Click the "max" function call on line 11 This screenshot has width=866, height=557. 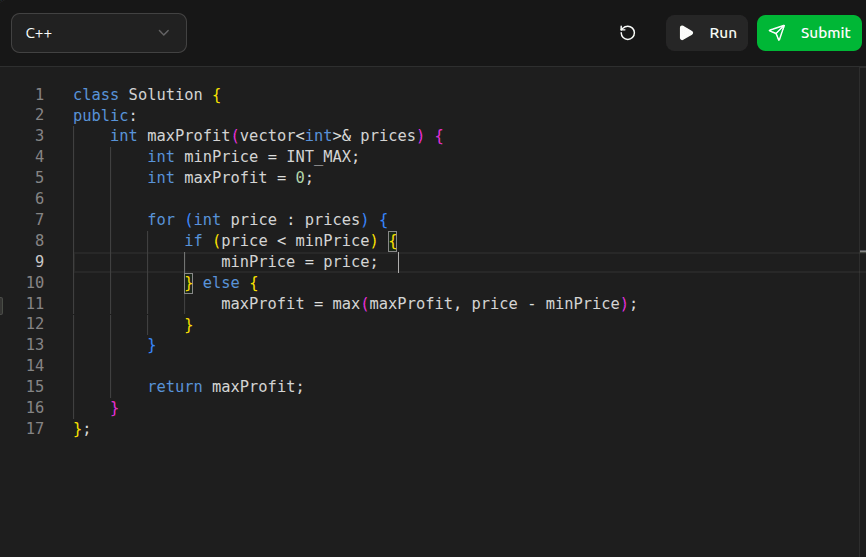346,304
